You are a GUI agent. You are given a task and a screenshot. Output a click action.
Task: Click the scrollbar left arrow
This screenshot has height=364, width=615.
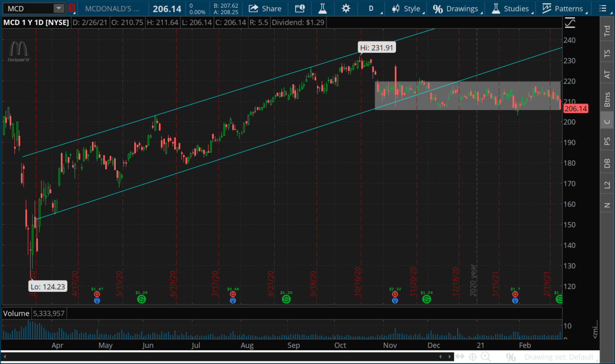pos(4,356)
